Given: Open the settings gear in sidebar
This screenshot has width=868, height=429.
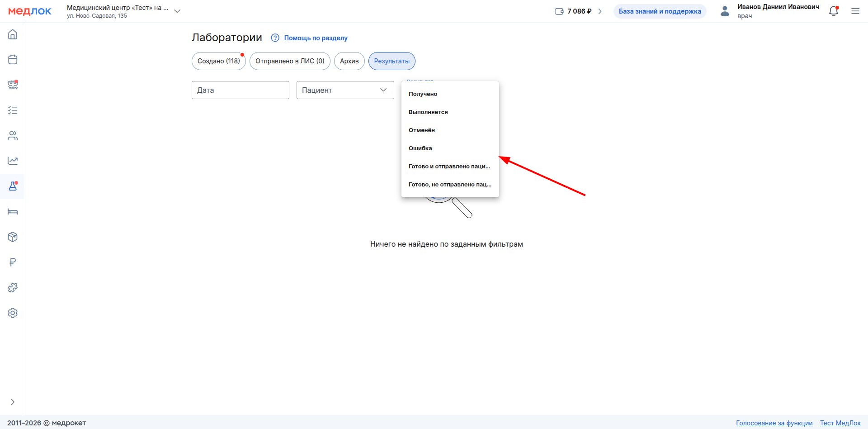Looking at the screenshot, I should (13, 313).
